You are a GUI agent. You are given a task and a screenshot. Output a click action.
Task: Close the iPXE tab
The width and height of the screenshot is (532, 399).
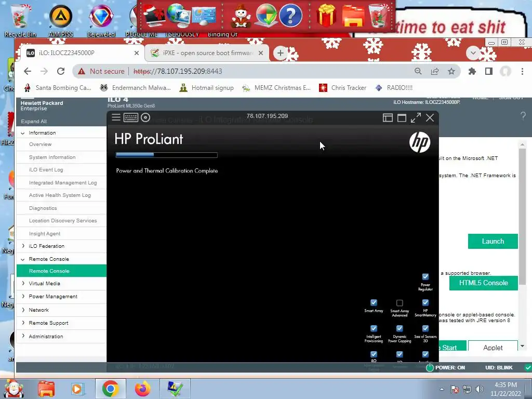pos(261,53)
